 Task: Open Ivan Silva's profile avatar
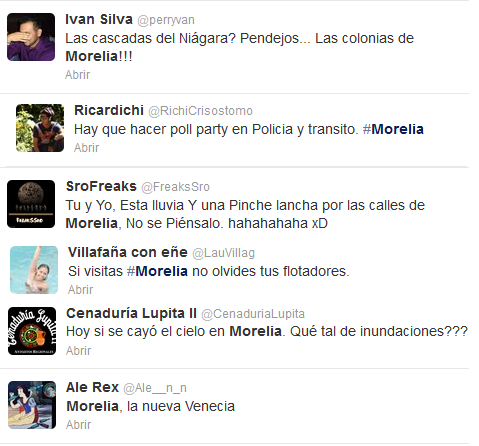tap(31, 37)
